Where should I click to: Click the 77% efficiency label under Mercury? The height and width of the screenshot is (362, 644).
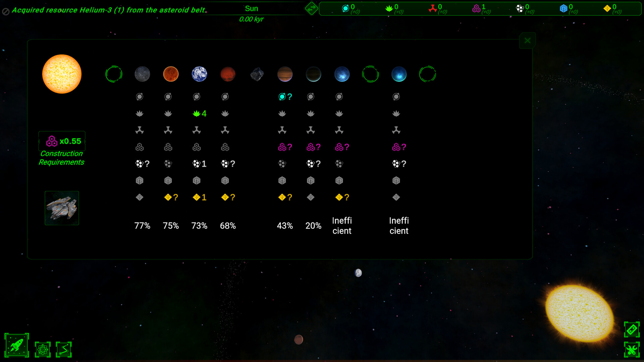[142, 226]
